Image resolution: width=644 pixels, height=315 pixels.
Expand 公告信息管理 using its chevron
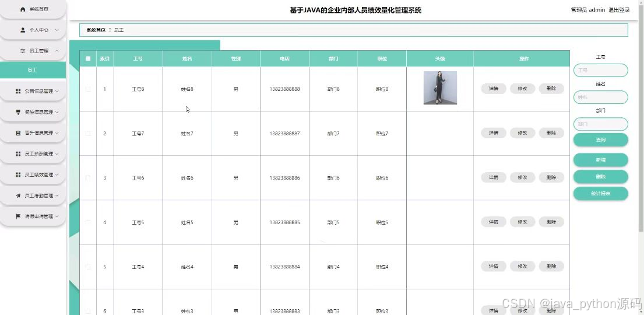point(57,92)
